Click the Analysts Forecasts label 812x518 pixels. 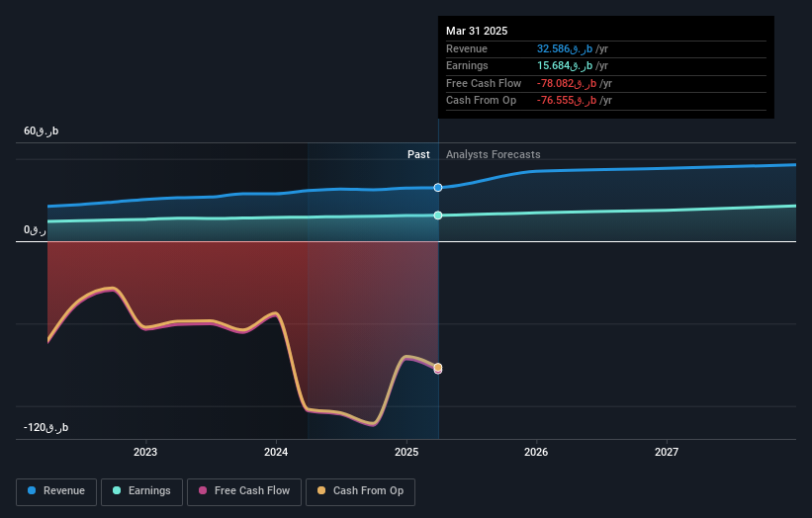(x=493, y=154)
